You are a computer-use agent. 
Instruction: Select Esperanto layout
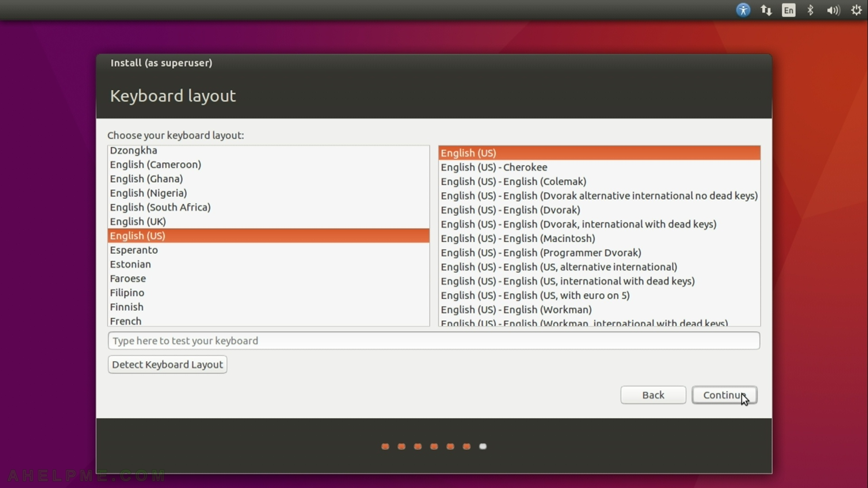coord(269,250)
